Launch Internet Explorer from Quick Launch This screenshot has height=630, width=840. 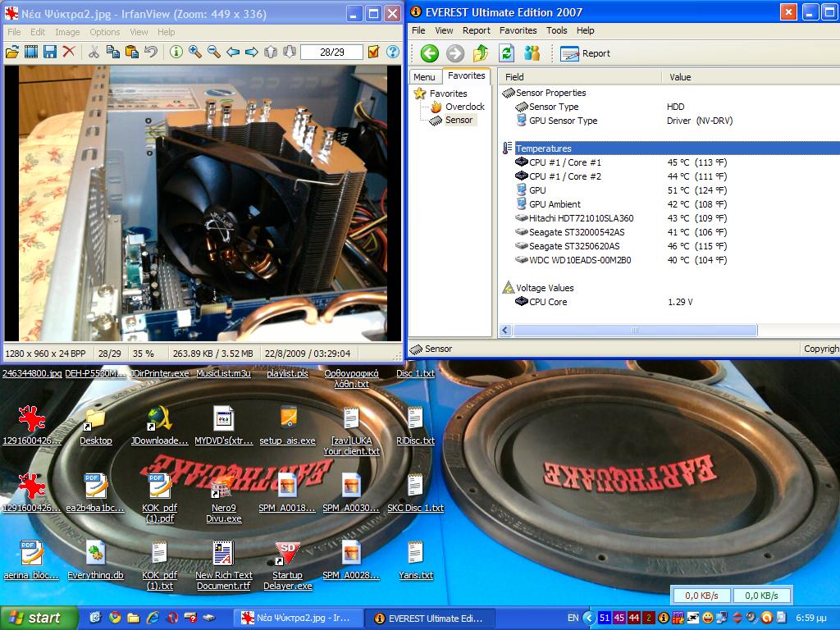(x=153, y=618)
